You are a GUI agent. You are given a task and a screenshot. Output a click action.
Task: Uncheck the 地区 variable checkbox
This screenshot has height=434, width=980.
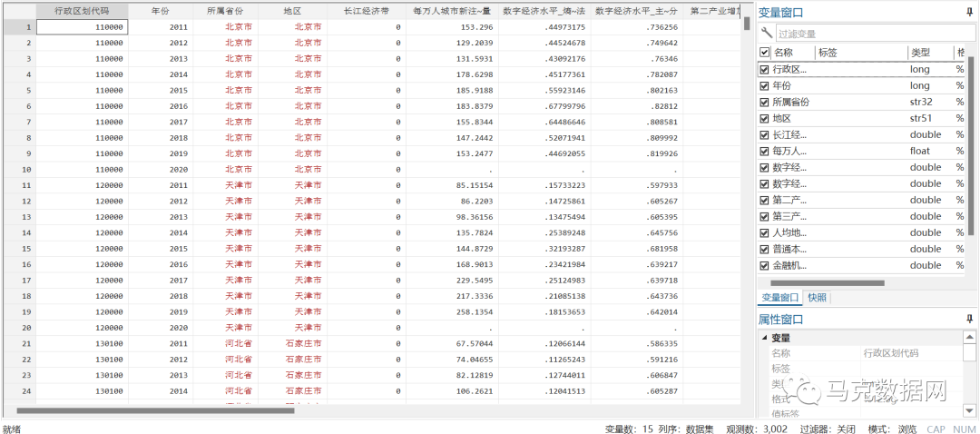coord(764,118)
